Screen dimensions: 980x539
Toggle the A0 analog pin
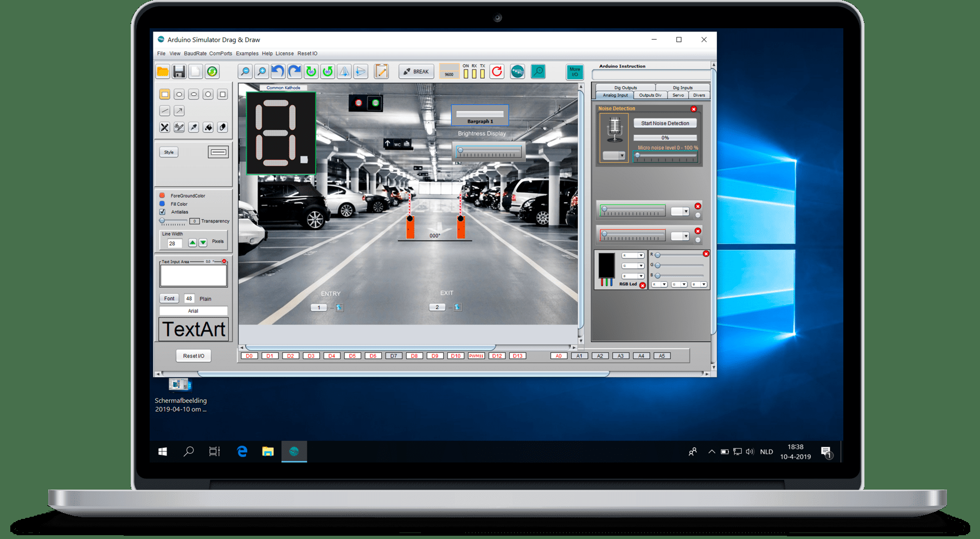559,356
